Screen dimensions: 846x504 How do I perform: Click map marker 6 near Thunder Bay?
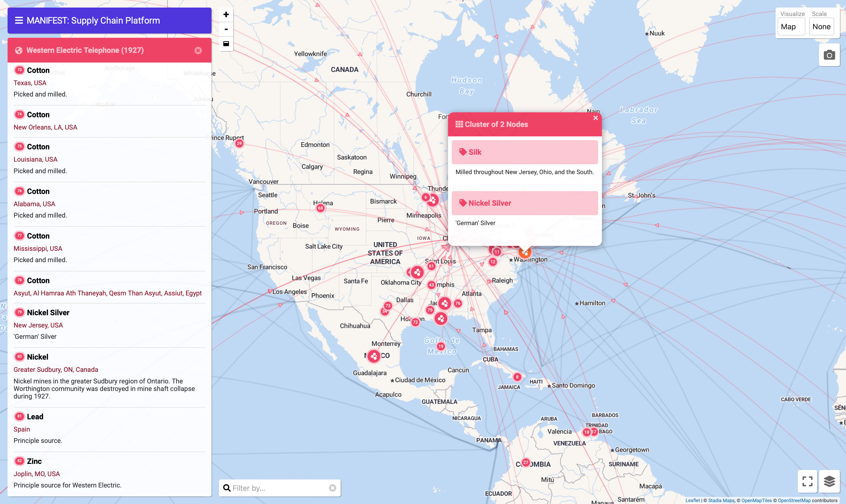[x=425, y=197]
